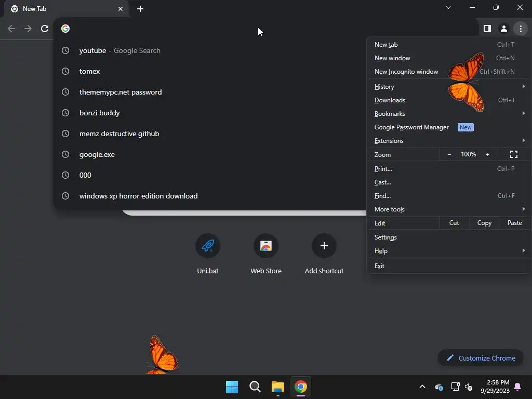532x399 pixels.
Task: Increase zoom with the plus button
Action: coord(487,154)
